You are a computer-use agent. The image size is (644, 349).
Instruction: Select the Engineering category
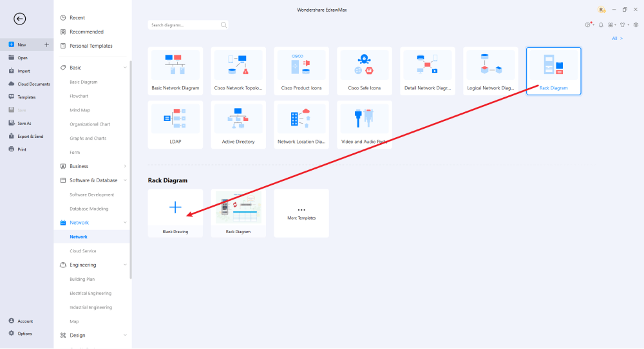pos(82,265)
